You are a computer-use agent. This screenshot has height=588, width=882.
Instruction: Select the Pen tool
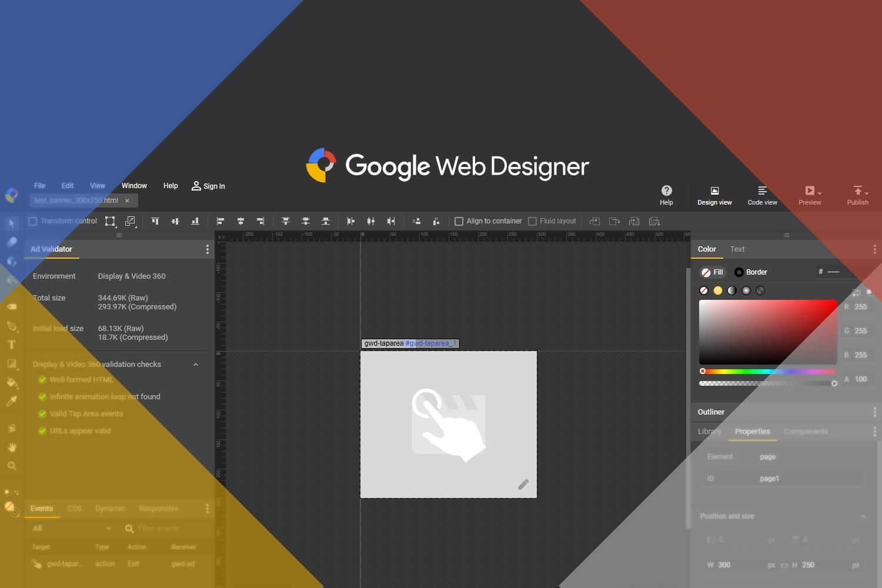[x=12, y=325]
